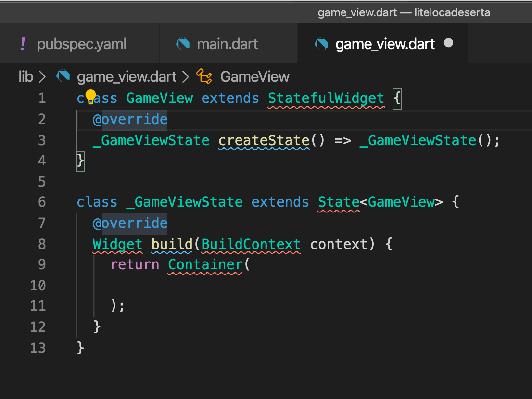This screenshot has width=532, height=399.
Task: Open the GameView symbol breadcrumb dropdown
Action: coord(254,76)
